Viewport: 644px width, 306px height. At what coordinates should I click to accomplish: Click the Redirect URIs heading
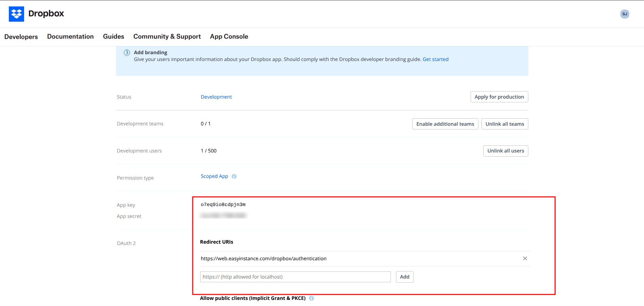[216, 242]
